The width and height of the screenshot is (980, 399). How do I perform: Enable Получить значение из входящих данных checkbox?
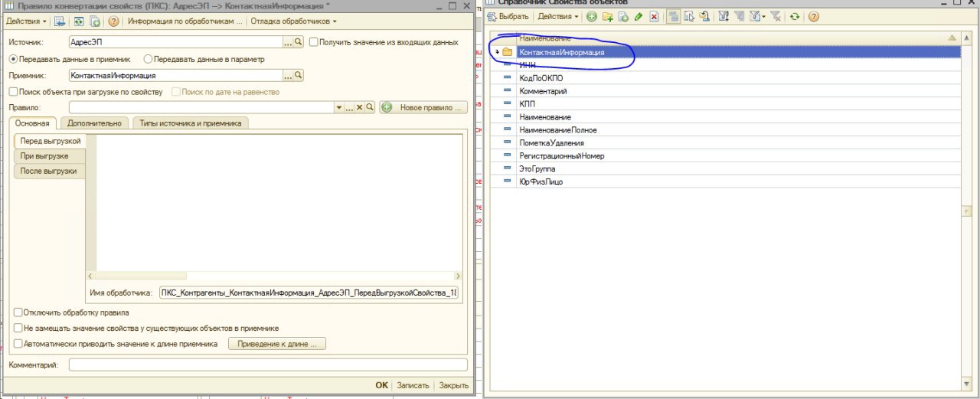tap(313, 42)
